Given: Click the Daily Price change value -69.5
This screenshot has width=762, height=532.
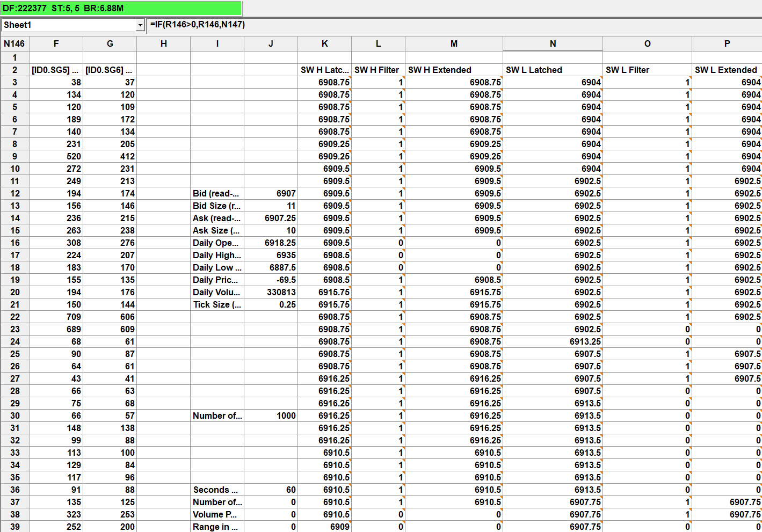Looking at the screenshot, I should [271, 280].
